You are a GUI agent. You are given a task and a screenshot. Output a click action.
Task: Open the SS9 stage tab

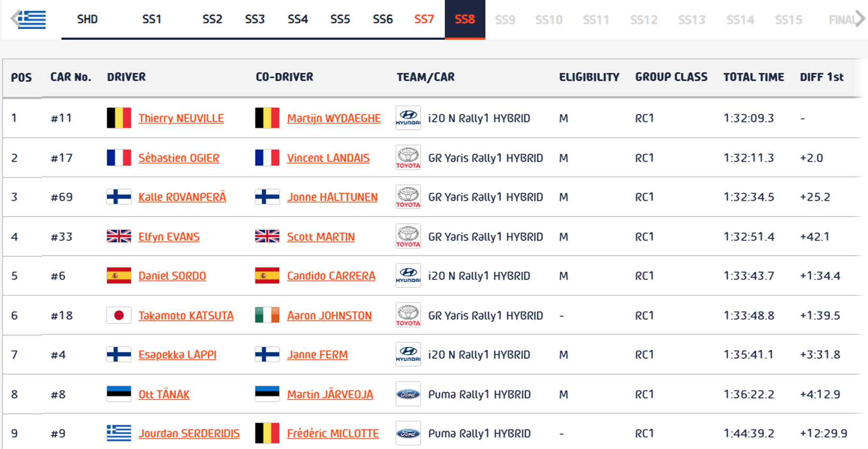505,20
